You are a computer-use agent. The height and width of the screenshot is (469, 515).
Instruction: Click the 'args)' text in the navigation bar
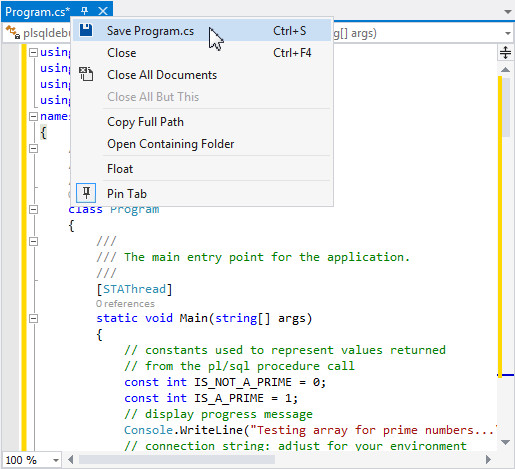tap(364, 33)
